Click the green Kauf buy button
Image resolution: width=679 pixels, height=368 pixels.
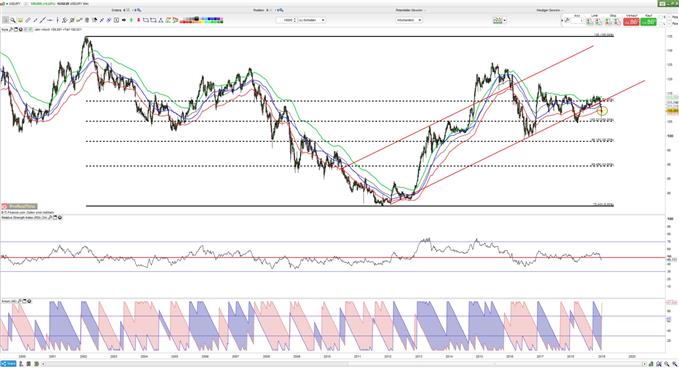click(x=648, y=22)
